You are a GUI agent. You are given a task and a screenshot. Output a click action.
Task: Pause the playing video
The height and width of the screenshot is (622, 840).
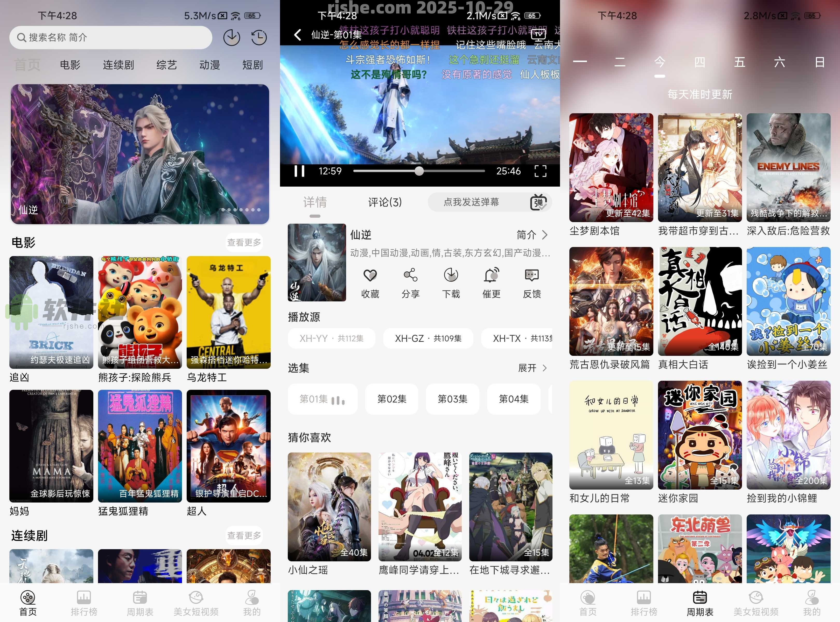299,171
